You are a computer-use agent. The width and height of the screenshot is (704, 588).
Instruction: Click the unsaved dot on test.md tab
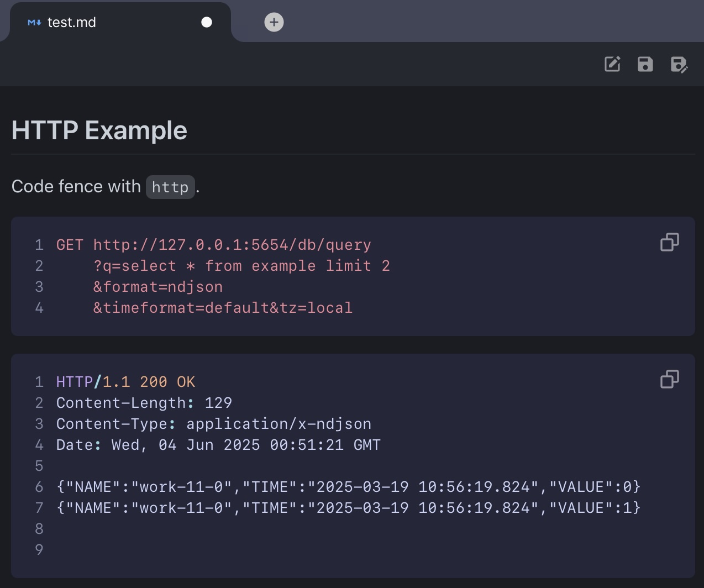pyautogui.click(x=207, y=22)
